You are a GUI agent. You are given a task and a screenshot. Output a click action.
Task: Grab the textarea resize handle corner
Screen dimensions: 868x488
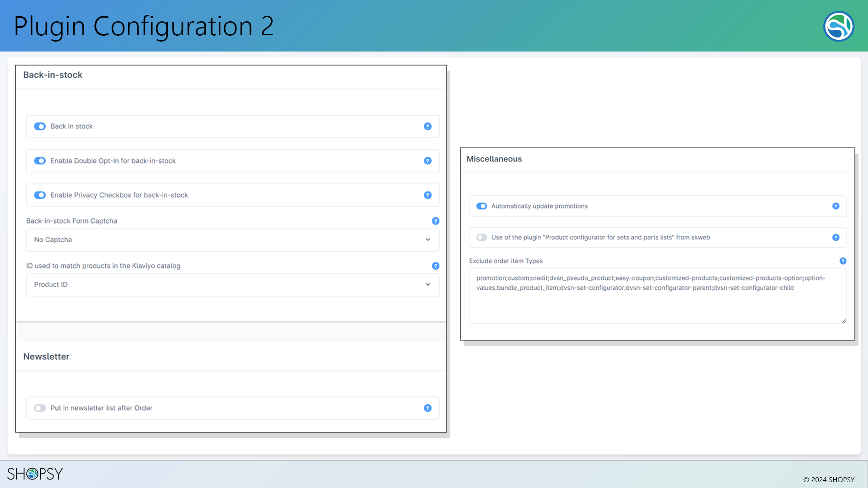pyautogui.click(x=844, y=321)
